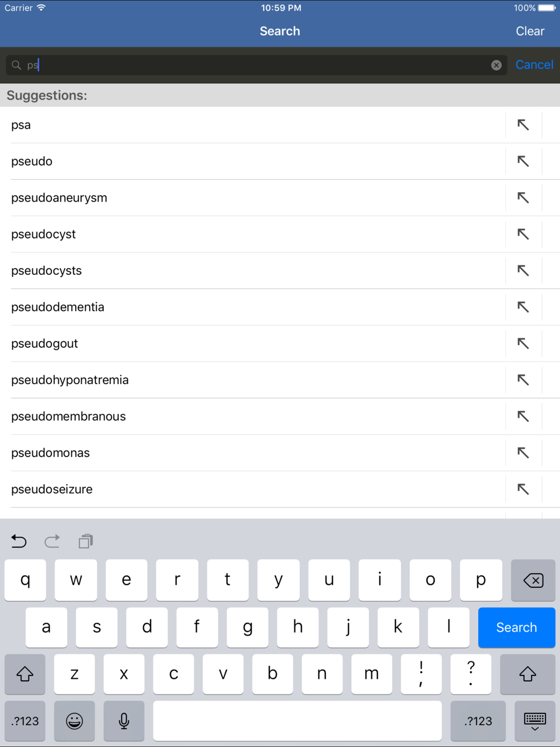The width and height of the screenshot is (560, 747).
Task: Tap Clear in the top navigation bar
Action: 530,31
